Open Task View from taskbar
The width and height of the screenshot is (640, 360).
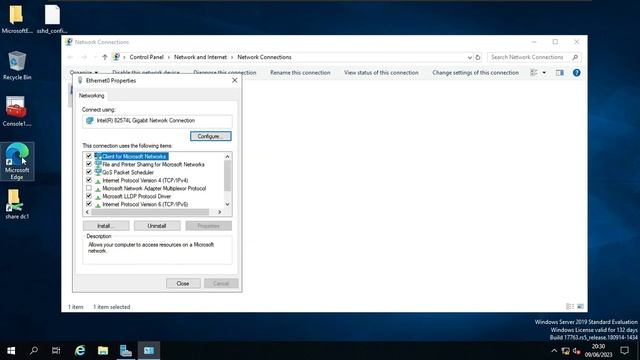click(x=56, y=351)
